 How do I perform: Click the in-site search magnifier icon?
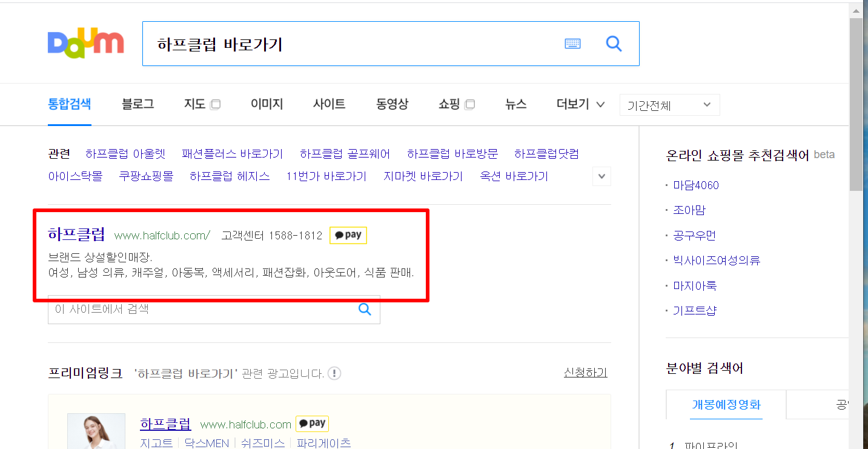point(365,309)
